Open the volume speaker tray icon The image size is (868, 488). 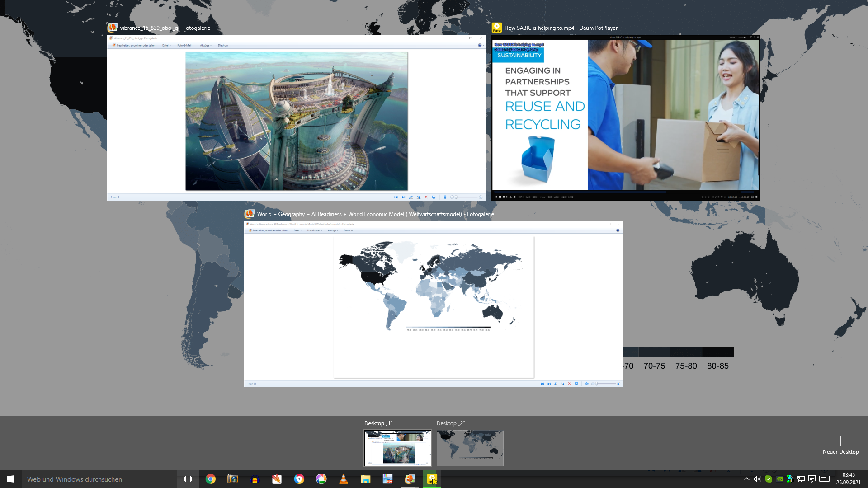pos(757,479)
